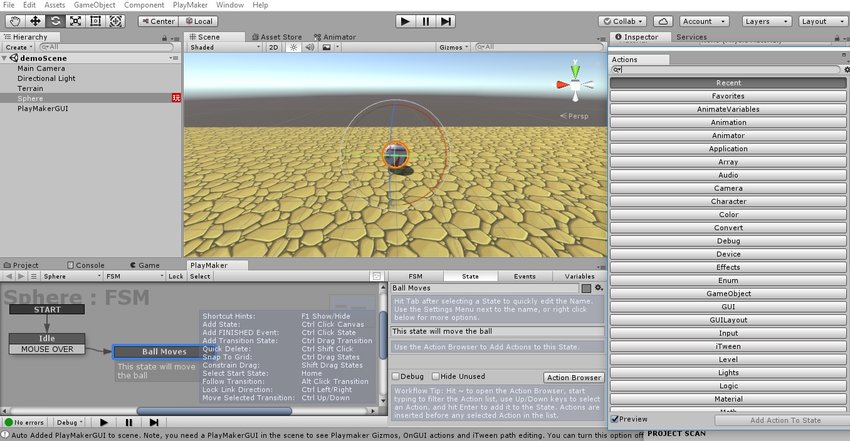Click the FSM canvas horizontal scrollbar

(x=214, y=411)
